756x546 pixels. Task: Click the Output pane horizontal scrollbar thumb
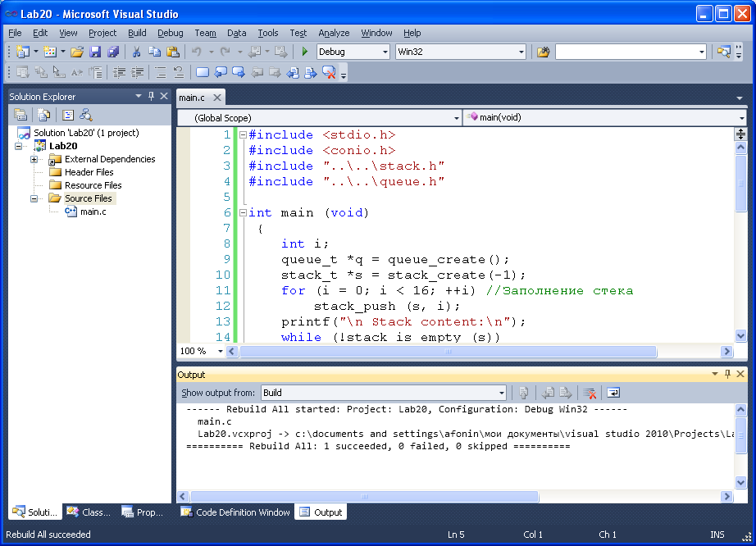pos(365,496)
